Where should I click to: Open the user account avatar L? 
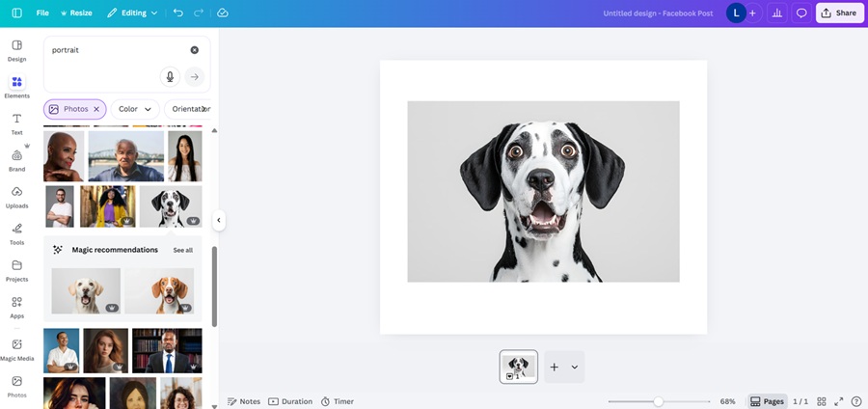pos(736,13)
